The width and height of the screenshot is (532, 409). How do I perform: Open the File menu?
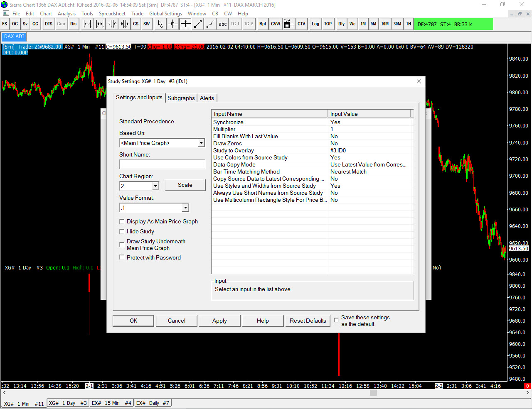pos(16,14)
